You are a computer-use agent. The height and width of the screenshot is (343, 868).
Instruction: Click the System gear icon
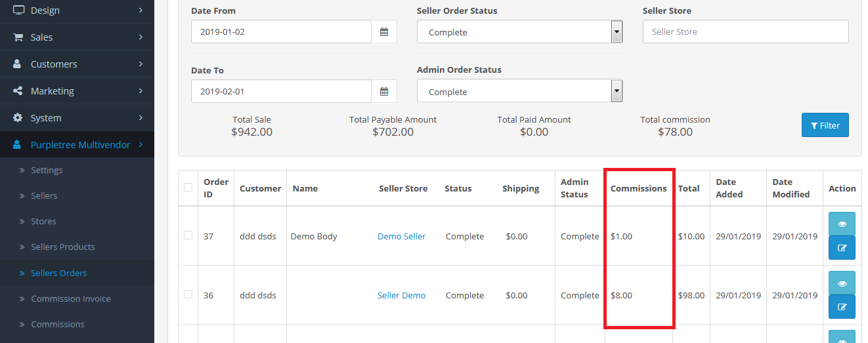coord(18,118)
